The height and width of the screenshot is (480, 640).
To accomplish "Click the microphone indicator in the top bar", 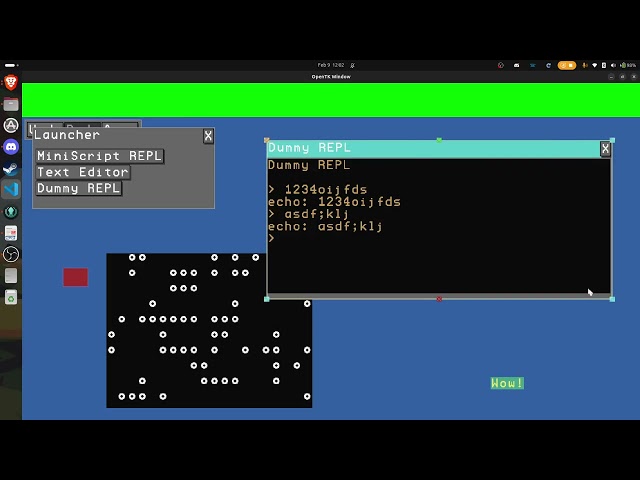I will 584,65.
